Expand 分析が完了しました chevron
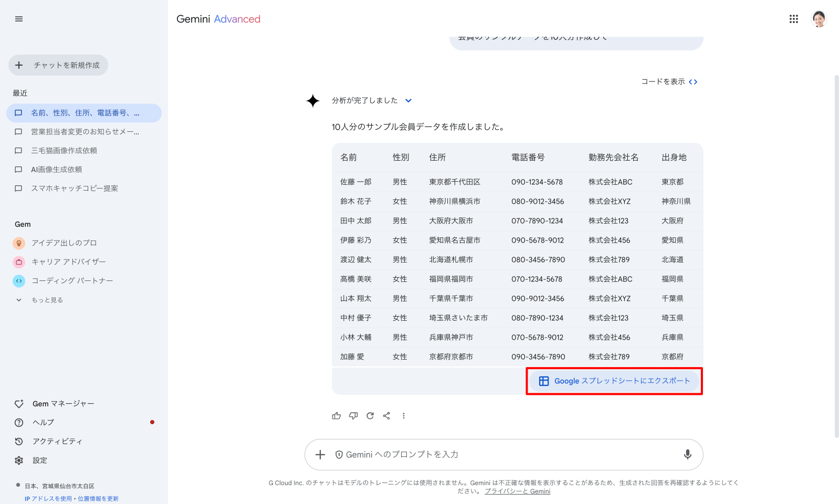This screenshot has height=504, width=840. click(x=408, y=100)
